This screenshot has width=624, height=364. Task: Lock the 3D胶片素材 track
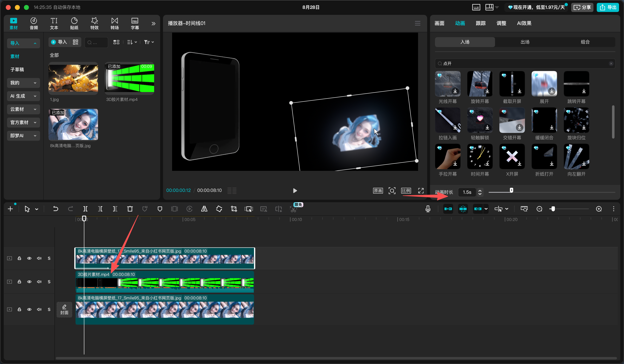click(19, 281)
